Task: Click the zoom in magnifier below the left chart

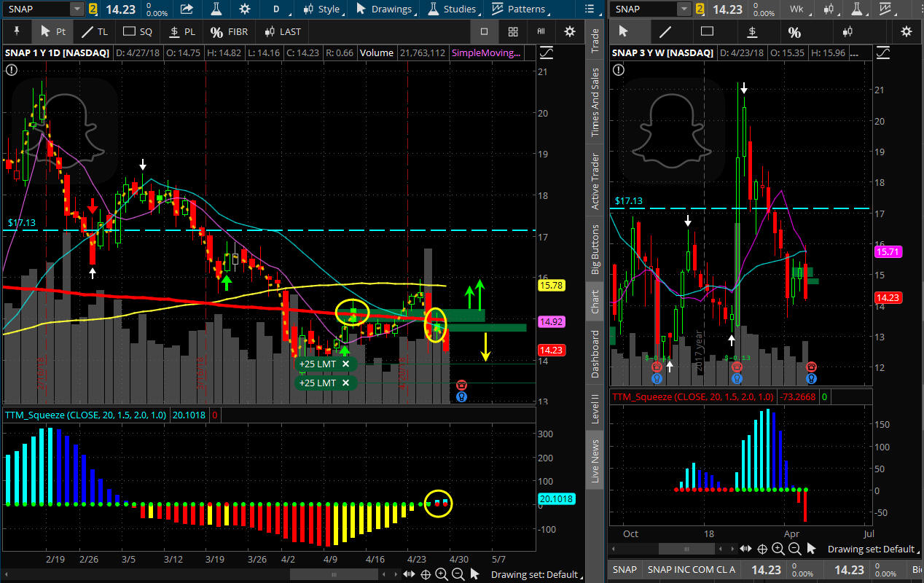Action: [442, 574]
